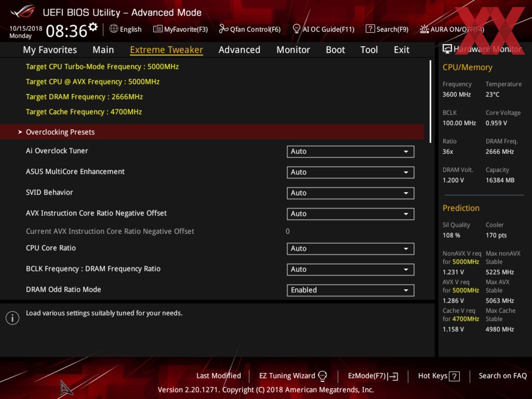The height and width of the screenshot is (399, 532).
Task: Open the Ai Overclock Tuner dropdown
Action: tap(350, 151)
